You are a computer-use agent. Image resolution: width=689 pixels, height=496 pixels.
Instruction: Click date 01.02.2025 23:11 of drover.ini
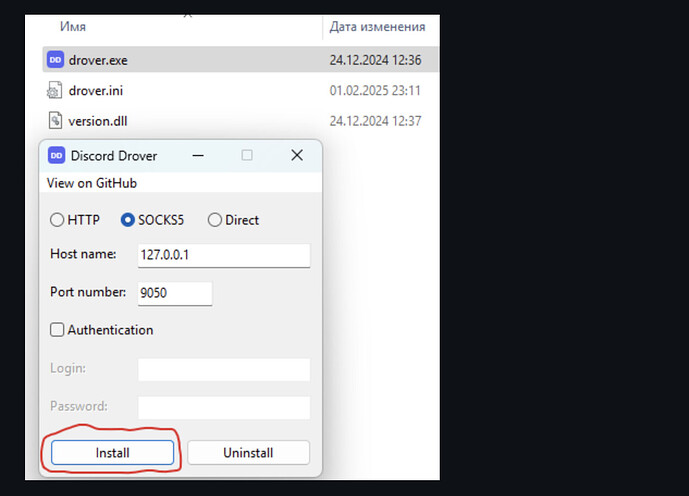pos(375,91)
